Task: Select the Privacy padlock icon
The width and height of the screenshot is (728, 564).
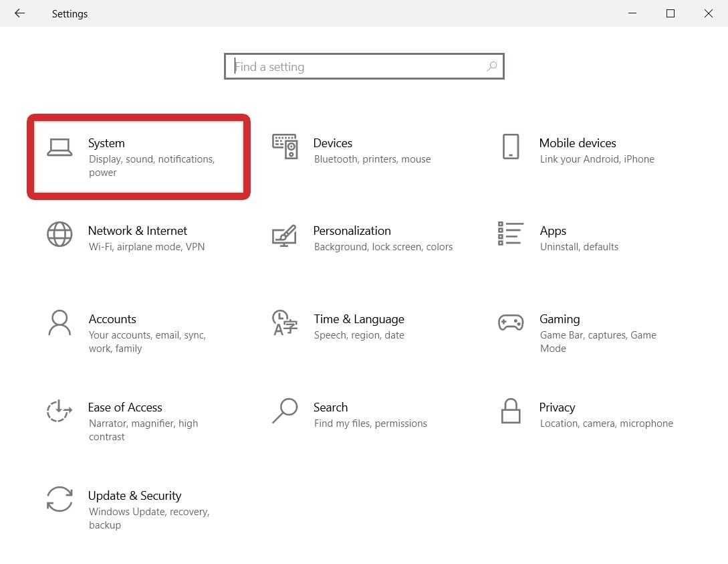Action: (x=511, y=411)
